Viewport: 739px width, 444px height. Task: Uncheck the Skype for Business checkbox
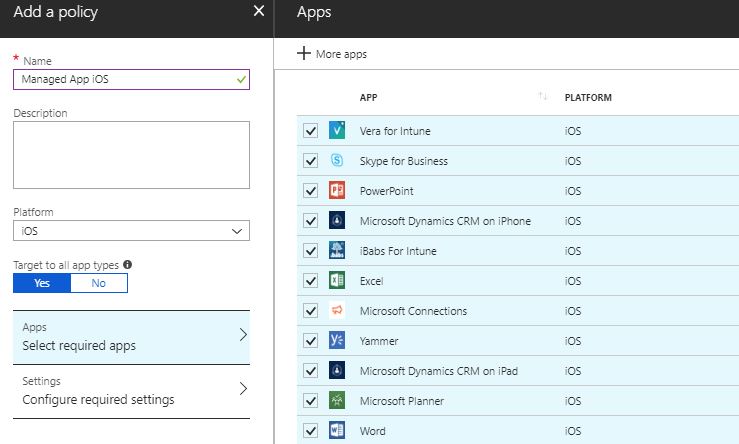click(x=311, y=161)
